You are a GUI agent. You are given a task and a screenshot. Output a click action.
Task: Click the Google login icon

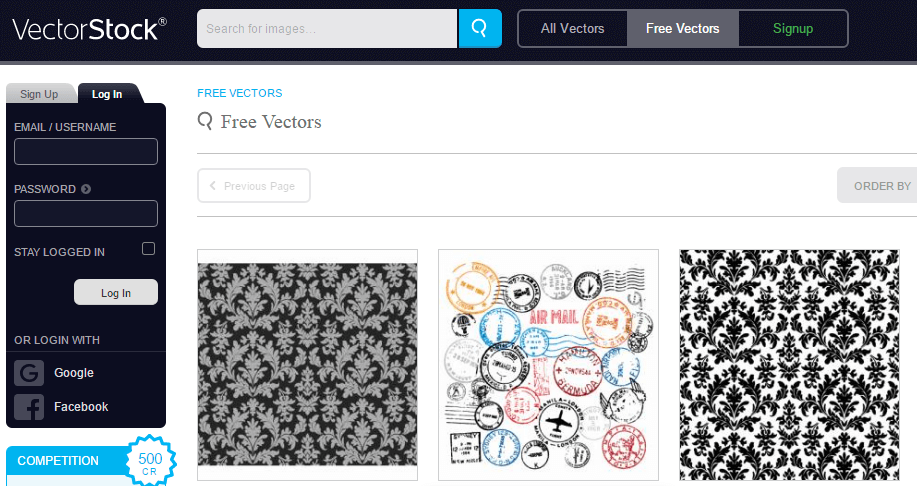click(x=29, y=373)
